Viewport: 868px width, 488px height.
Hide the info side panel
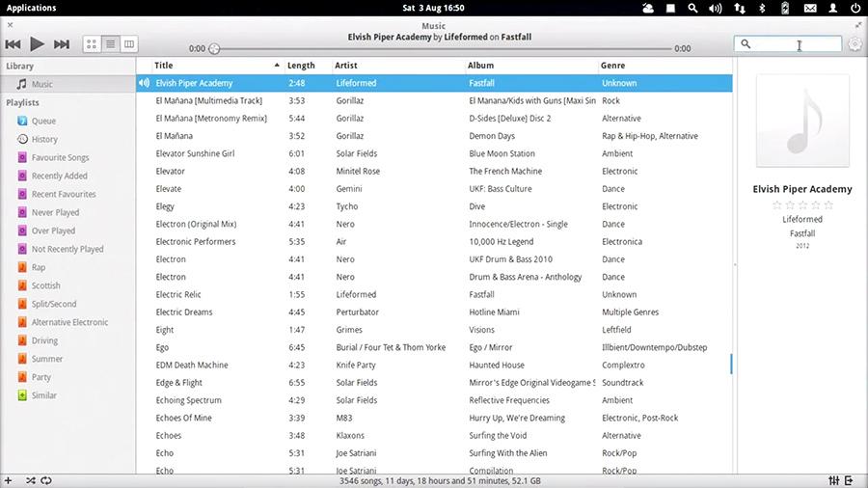(x=850, y=480)
